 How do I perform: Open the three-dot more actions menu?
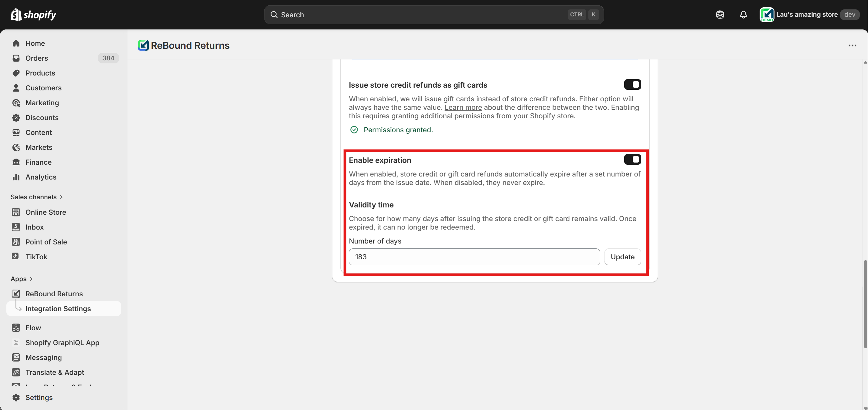pyautogui.click(x=852, y=45)
